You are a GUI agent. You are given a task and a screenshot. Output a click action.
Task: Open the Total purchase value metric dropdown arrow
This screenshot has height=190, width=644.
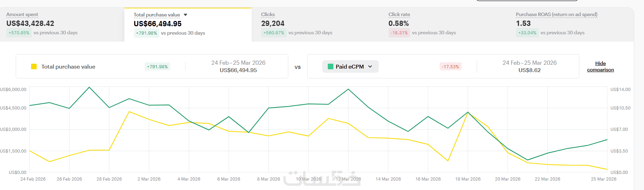[x=186, y=15]
